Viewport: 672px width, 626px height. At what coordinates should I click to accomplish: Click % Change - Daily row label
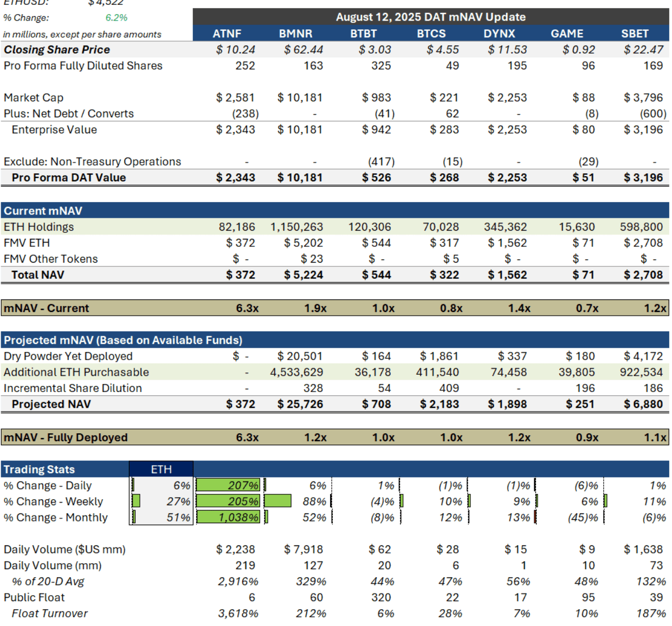(x=47, y=486)
